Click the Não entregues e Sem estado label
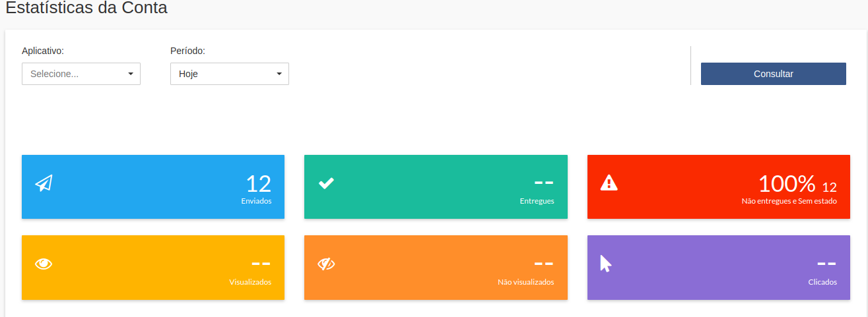Screen dimensions: 868x317 [789, 201]
